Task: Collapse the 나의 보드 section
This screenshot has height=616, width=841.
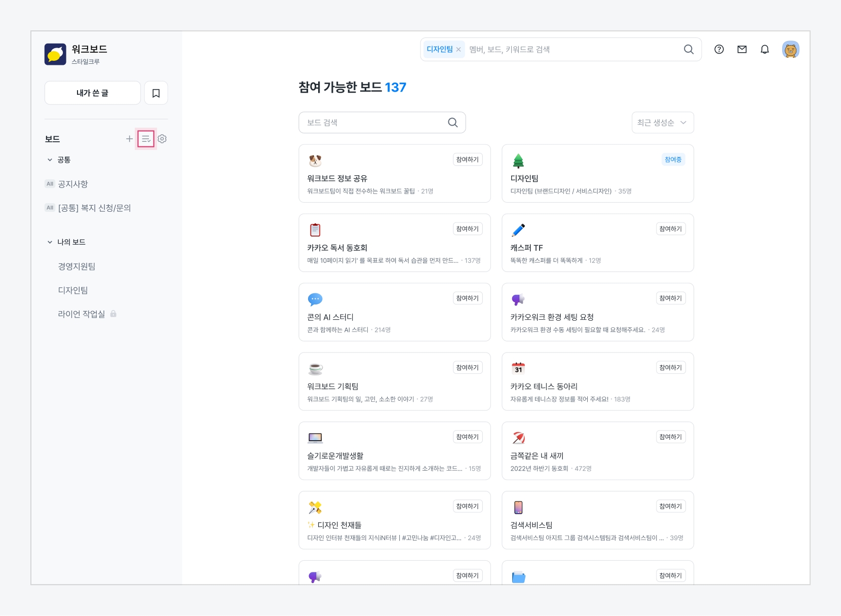Action: click(x=50, y=242)
